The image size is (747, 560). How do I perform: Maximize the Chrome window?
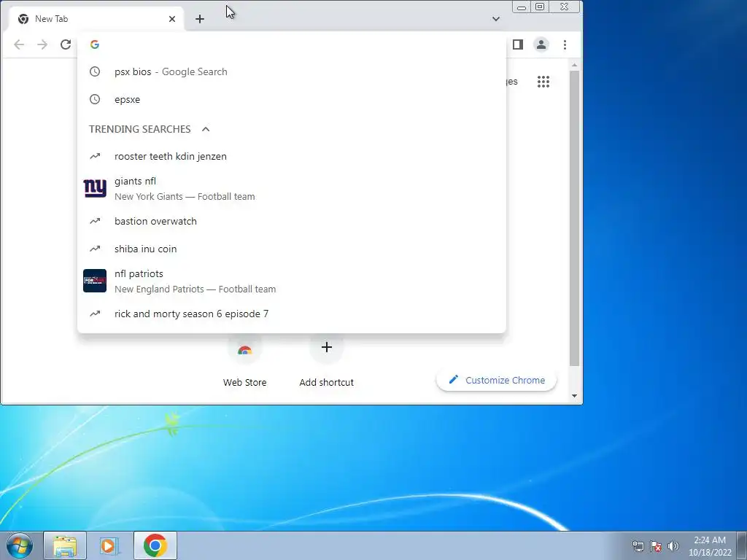tap(540, 7)
